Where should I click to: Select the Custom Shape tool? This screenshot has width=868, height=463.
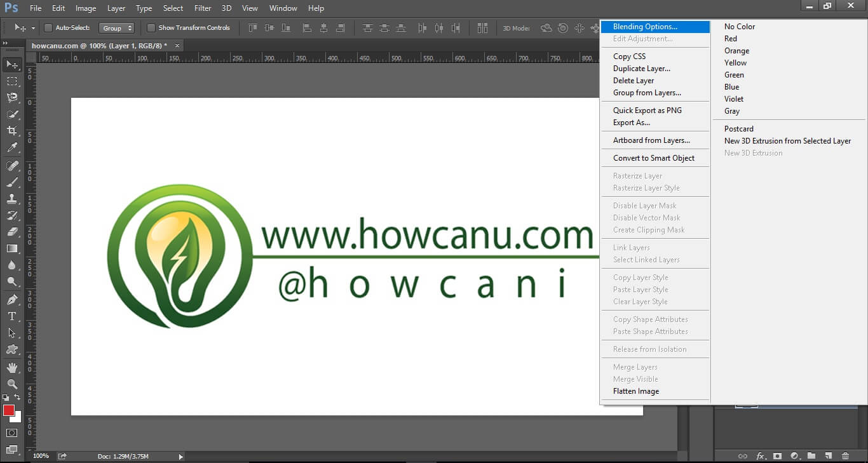click(12, 349)
